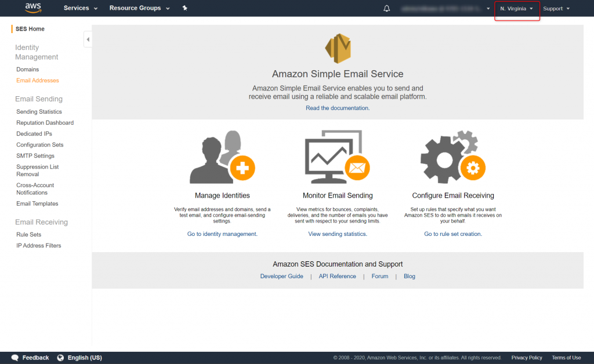Image resolution: width=594 pixels, height=364 pixels.
Task: Open the Developer Guide link
Action: 281,276
